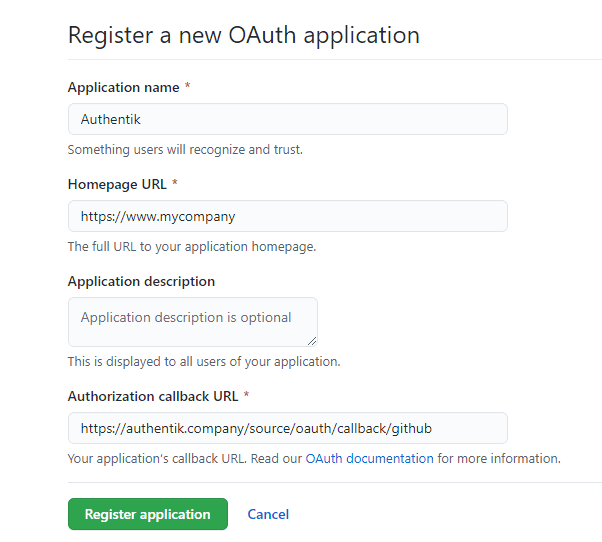602x542 pixels.
Task: Focus the Homepage URL text field
Action: coord(287,216)
